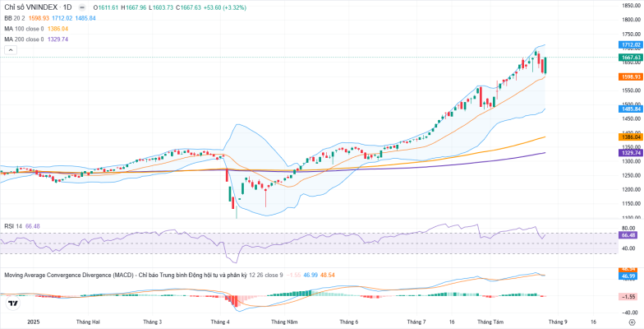
Task: Click the 48.54 signal value in MACD legend
Action: pos(327,275)
